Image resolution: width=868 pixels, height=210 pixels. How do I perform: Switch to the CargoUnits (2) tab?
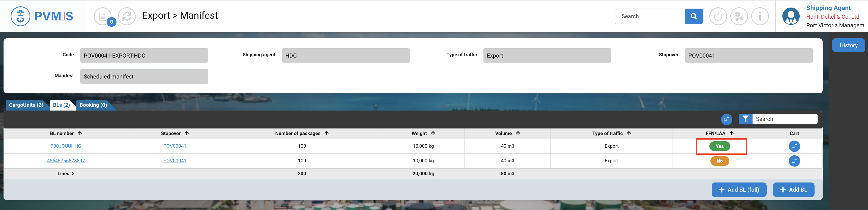[26, 105]
